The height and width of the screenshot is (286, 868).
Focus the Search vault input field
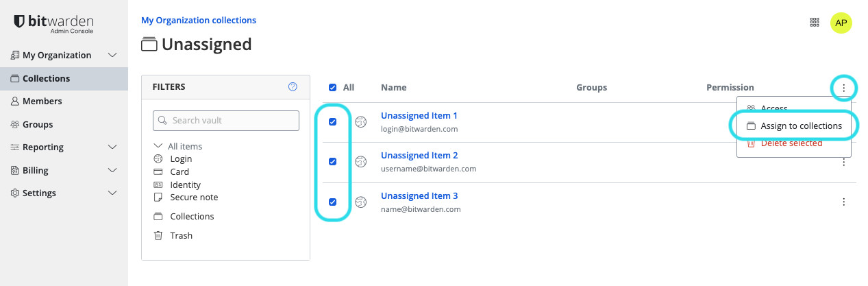pyautogui.click(x=226, y=121)
